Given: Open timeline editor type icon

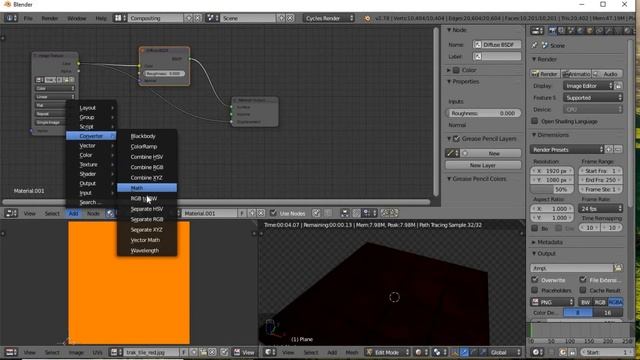Looking at the screenshot, I should [537, 352].
